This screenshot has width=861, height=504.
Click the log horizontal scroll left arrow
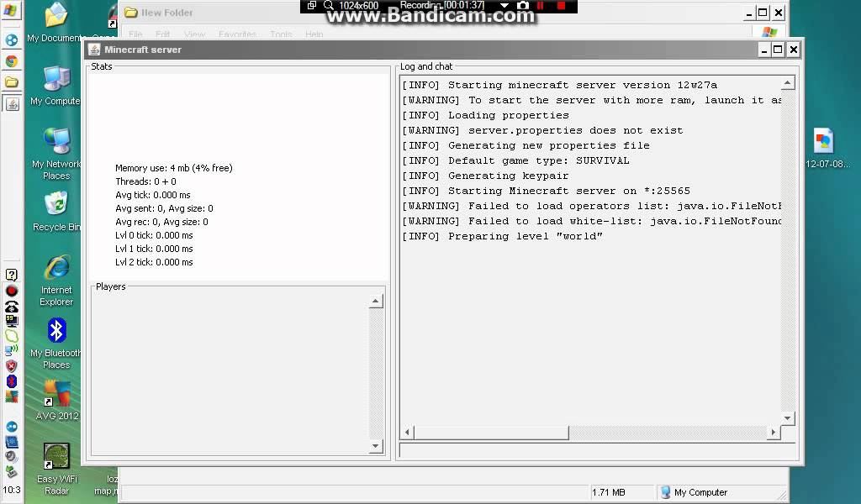(407, 432)
